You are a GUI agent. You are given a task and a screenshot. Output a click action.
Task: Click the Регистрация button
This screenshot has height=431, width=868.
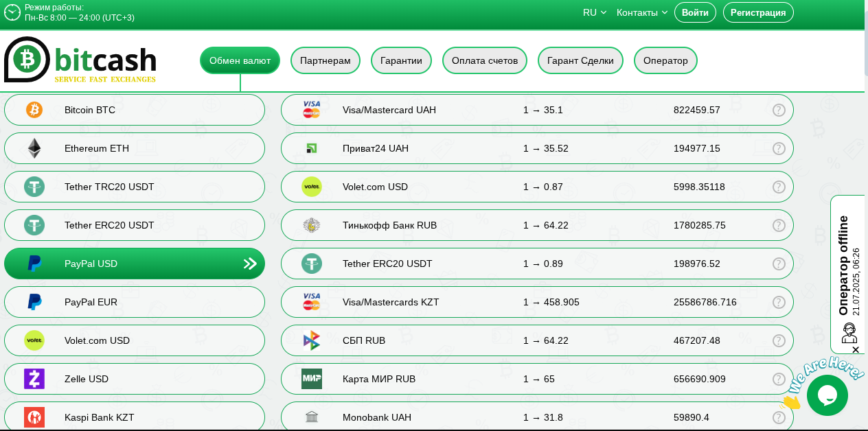[x=758, y=12]
